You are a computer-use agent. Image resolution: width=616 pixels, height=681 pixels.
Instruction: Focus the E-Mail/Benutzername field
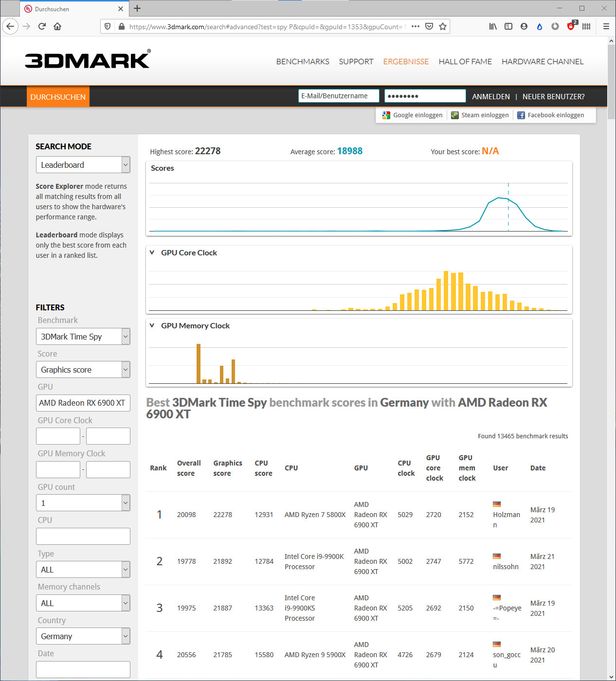point(339,96)
